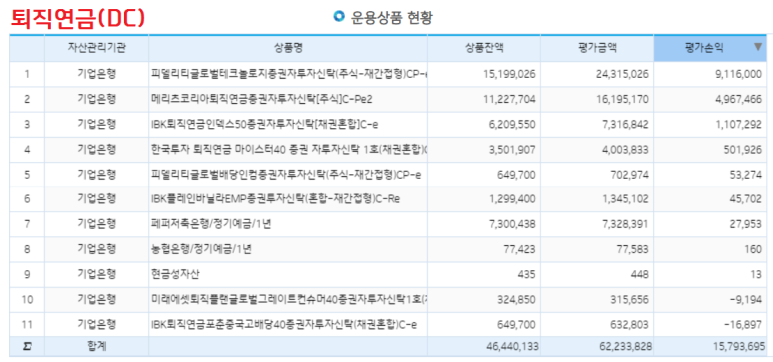Click the 상품명 column header

[x=288, y=48]
